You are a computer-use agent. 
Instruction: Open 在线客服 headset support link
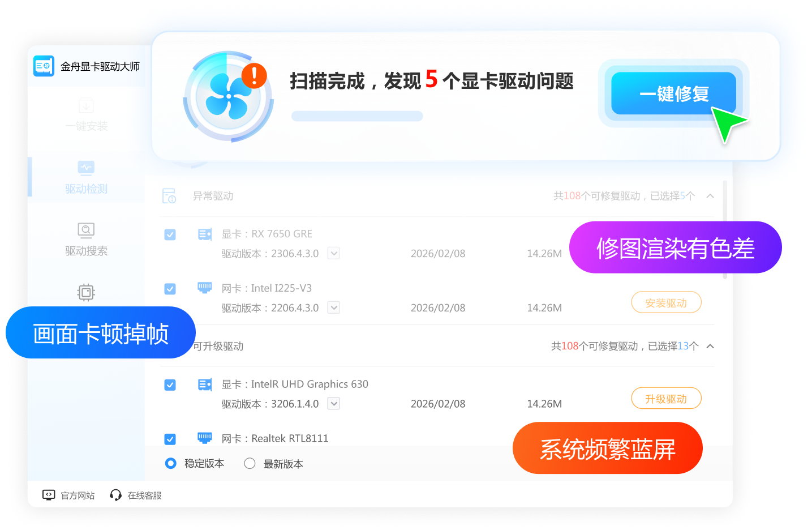coord(136,495)
